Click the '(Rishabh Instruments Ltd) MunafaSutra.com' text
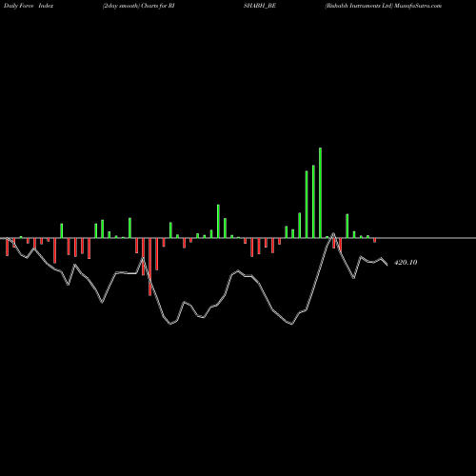 (383, 6)
